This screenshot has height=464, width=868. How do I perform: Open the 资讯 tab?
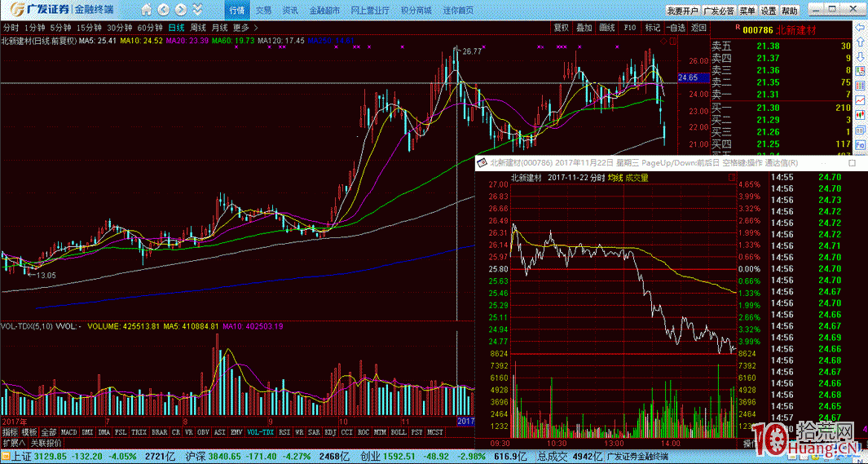pyautogui.click(x=290, y=10)
